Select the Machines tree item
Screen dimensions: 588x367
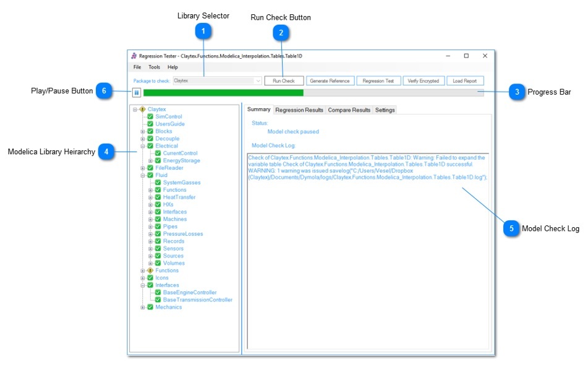click(x=175, y=219)
